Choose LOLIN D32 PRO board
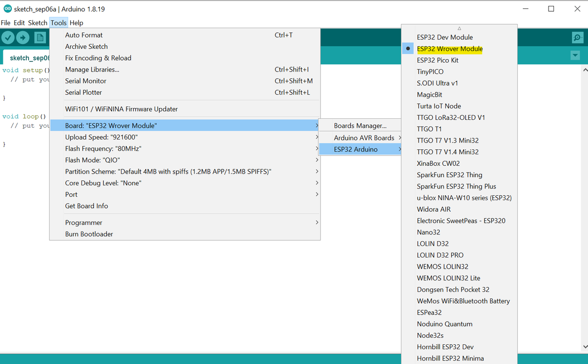The image size is (588, 364). click(440, 255)
